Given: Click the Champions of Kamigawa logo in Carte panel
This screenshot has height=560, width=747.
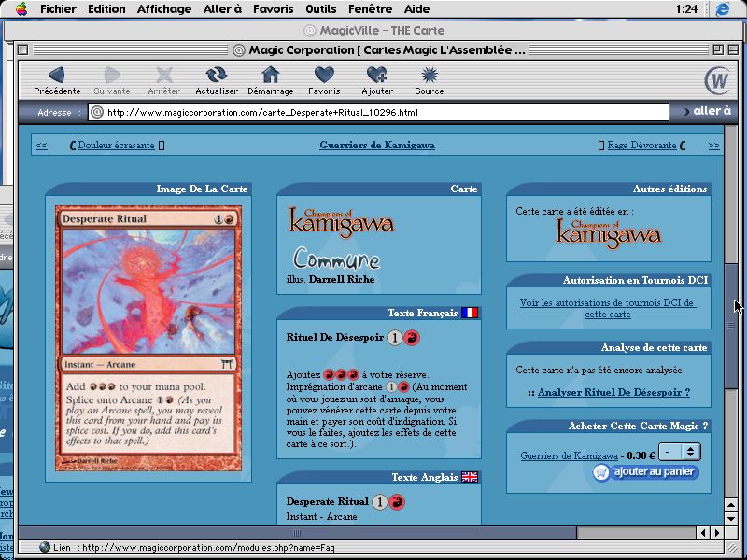Looking at the screenshot, I should pos(342,222).
